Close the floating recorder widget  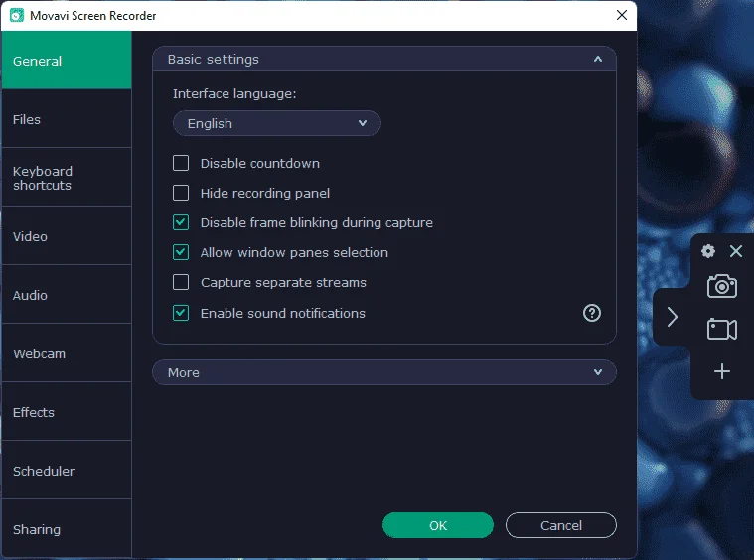[x=736, y=251]
